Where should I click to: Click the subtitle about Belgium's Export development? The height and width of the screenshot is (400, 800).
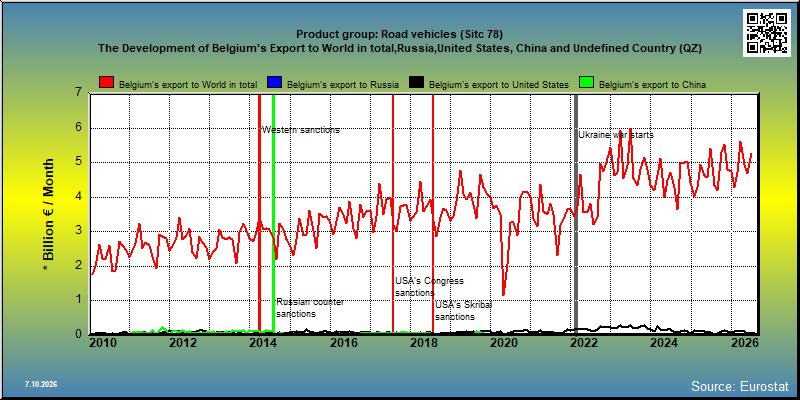(399, 49)
